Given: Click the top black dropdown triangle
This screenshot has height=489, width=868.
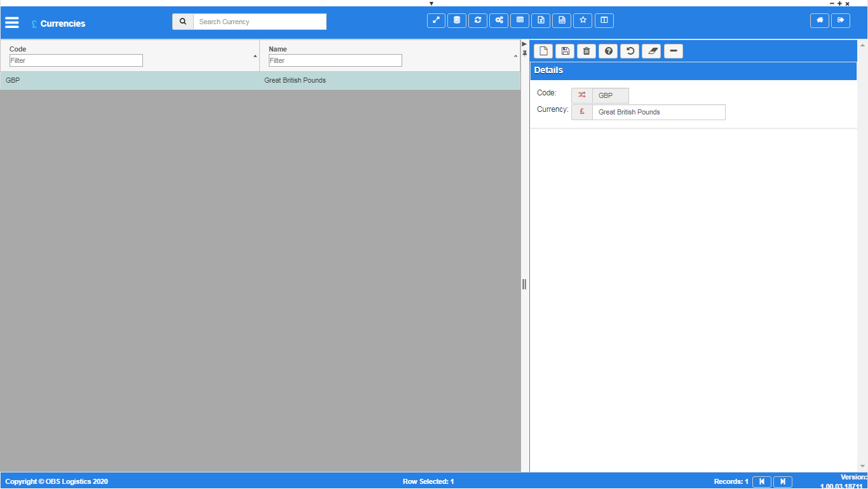Looking at the screenshot, I should pyautogui.click(x=431, y=3).
